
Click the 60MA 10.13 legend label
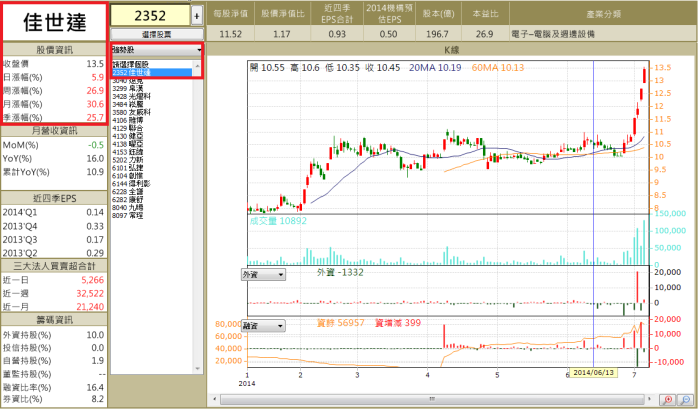tap(498, 68)
